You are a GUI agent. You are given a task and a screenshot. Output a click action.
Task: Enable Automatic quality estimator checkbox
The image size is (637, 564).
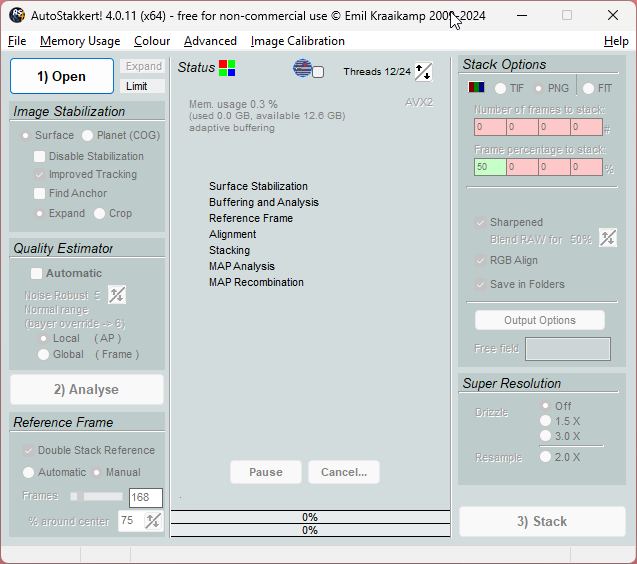pos(37,273)
